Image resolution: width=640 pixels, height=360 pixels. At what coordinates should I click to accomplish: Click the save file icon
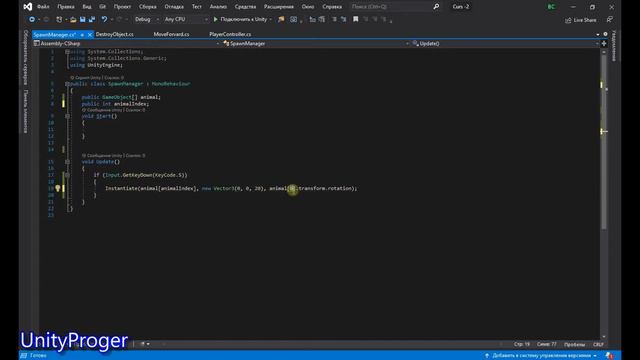pos(82,19)
